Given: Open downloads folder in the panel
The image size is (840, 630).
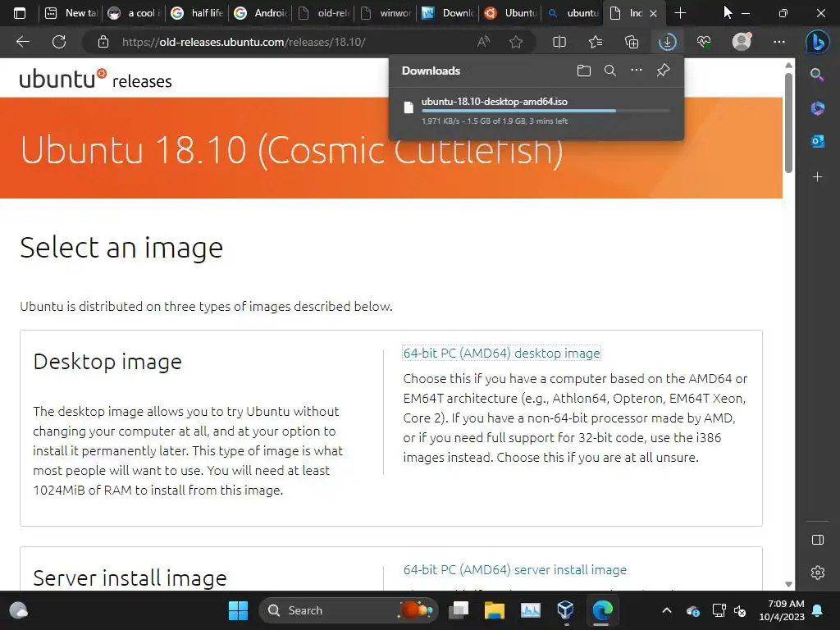Looking at the screenshot, I should pos(584,71).
